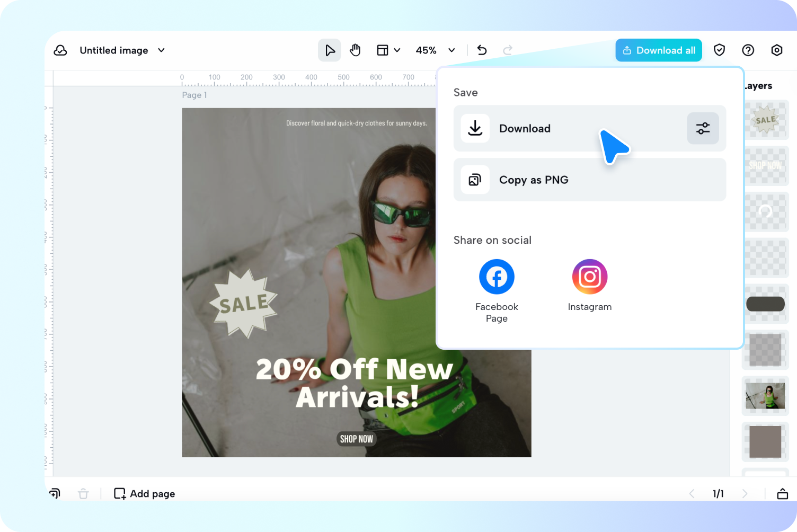
Task: Click the shield/privacy icon in toolbar
Action: click(719, 50)
